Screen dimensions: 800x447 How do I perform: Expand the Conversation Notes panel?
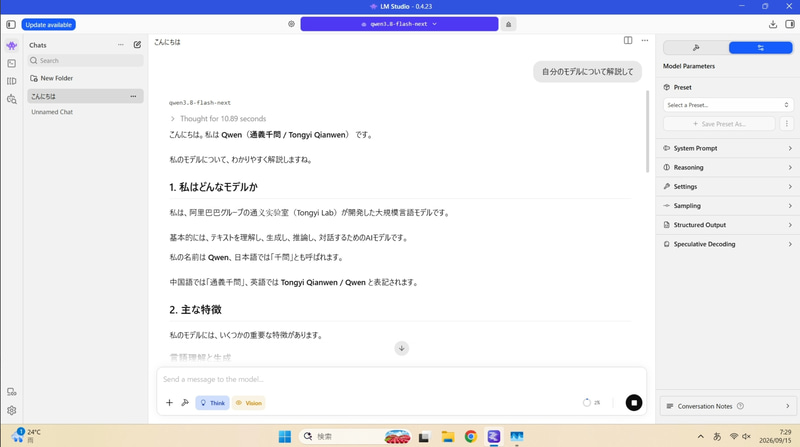(x=728, y=406)
